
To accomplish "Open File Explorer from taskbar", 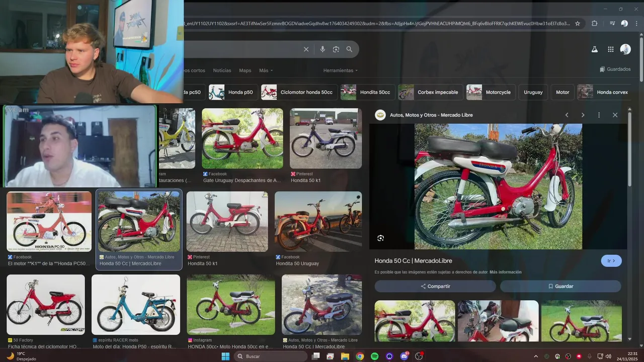I will point(345,356).
